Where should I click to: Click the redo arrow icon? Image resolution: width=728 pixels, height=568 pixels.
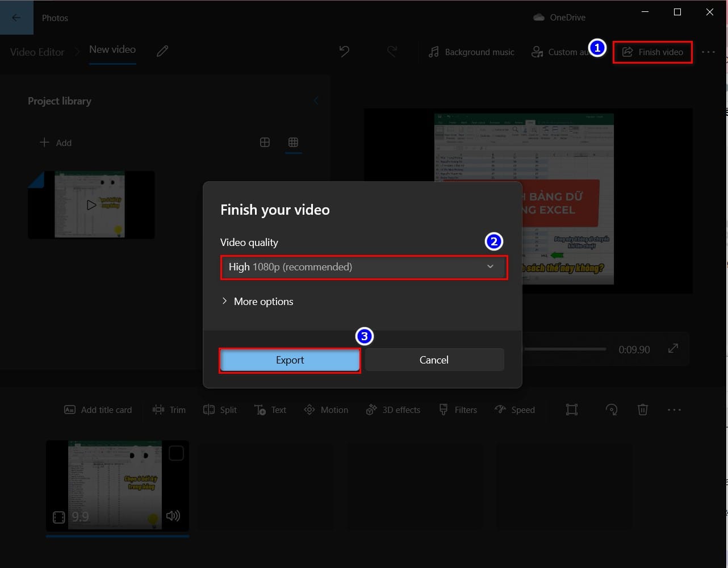tap(392, 51)
